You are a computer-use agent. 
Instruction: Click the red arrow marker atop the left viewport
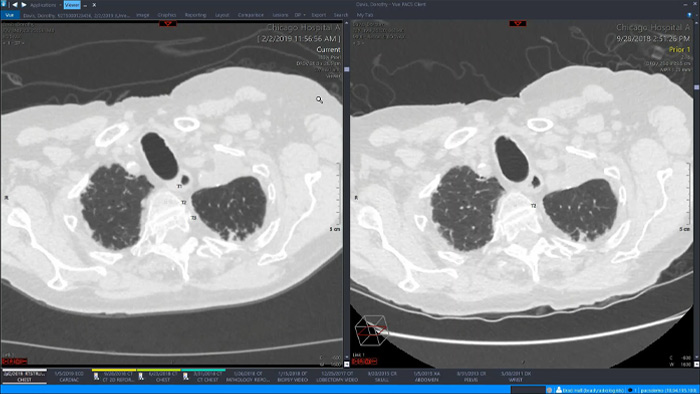coord(168,23)
